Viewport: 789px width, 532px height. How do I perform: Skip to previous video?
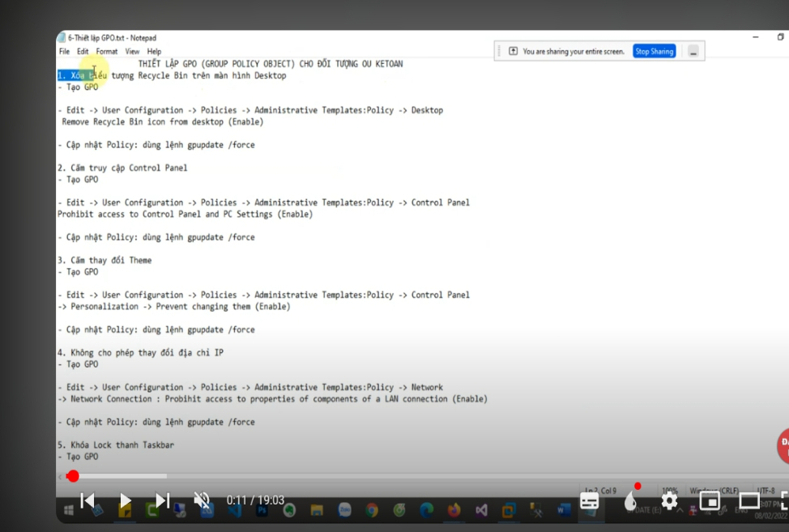click(x=87, y=500)
